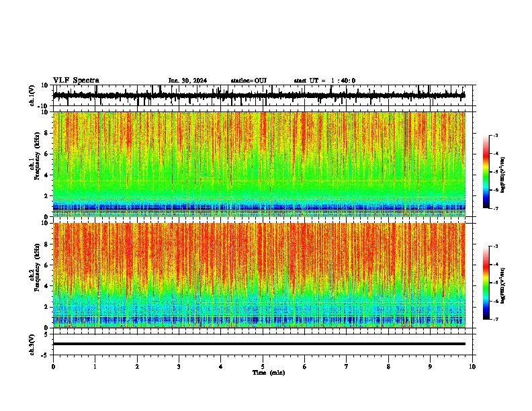Click the ch.1 voltage waveform trace panel
Screen dimensions: 532x411
[x=263, y=95]
